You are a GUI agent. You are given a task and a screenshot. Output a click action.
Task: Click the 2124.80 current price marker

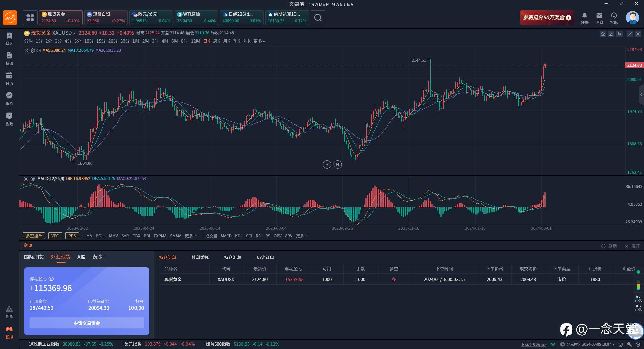point(634,65)
